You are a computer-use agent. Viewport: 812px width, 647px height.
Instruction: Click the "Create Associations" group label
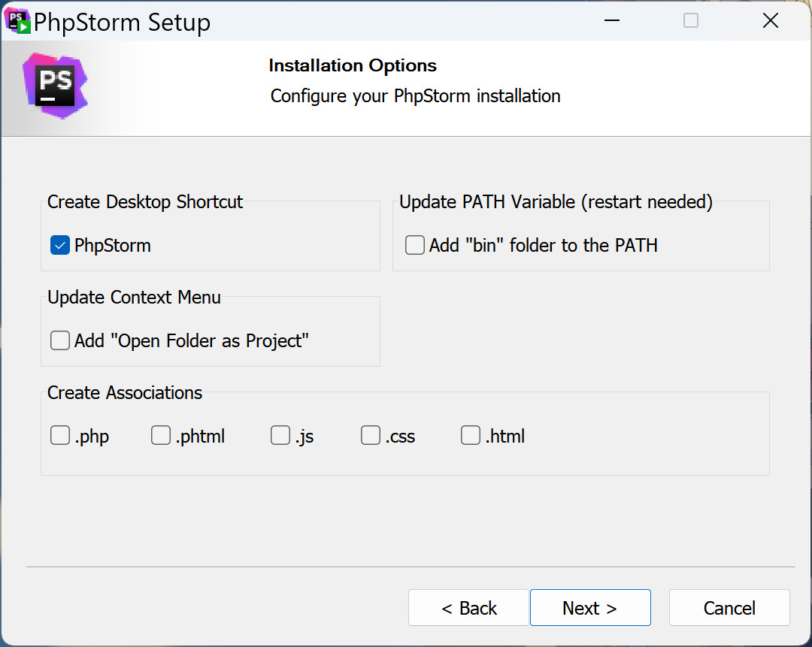[125, 392]
